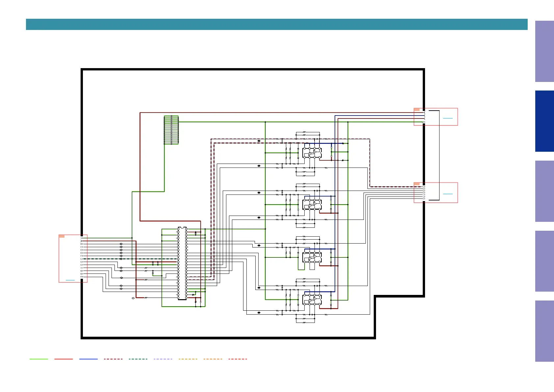
Task: Click the teal header bar at top
Action: tap(276, 24)
